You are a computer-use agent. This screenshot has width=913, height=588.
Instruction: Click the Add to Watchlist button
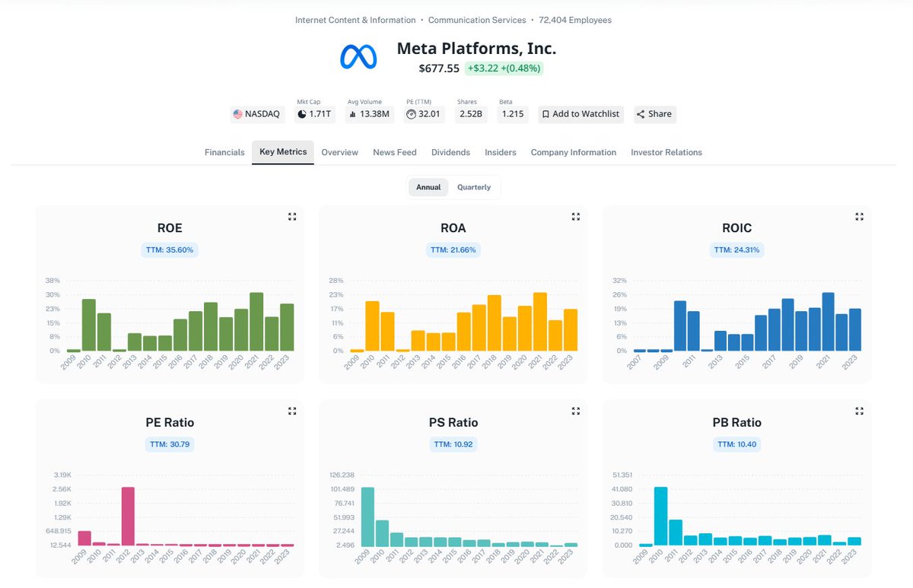click(x=581, y=113)
